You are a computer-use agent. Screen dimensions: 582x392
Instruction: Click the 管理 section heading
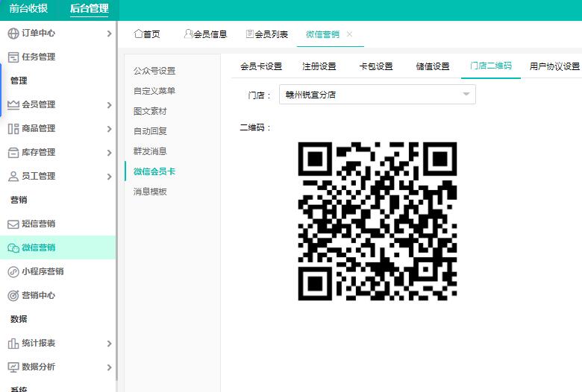19,80
